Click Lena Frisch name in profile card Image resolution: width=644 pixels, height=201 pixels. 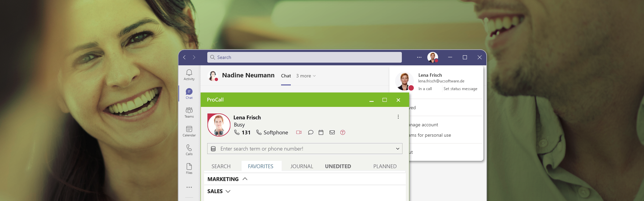[x=430, y=75]
